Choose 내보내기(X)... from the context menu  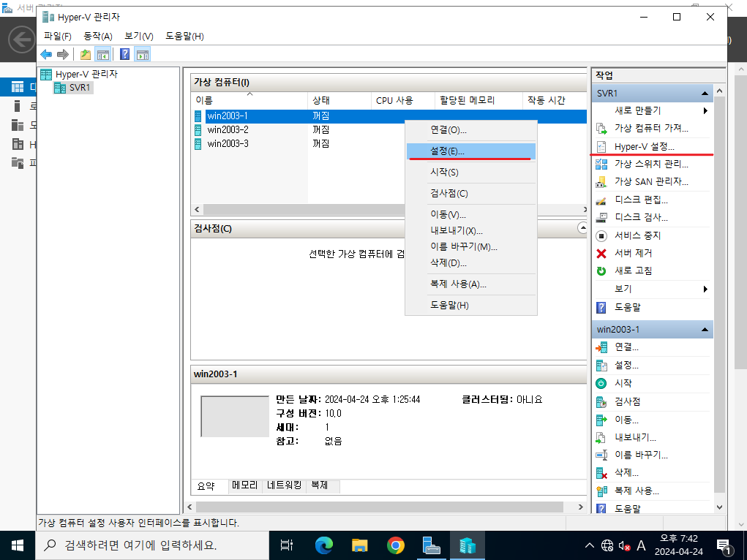pos(471,231)
